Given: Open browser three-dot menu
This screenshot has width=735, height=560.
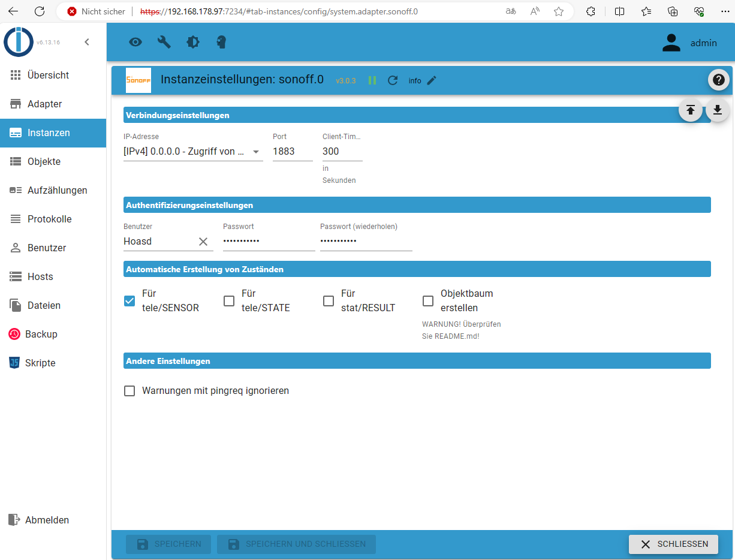Looking at the screenshot, I should (x=725, y=11).
